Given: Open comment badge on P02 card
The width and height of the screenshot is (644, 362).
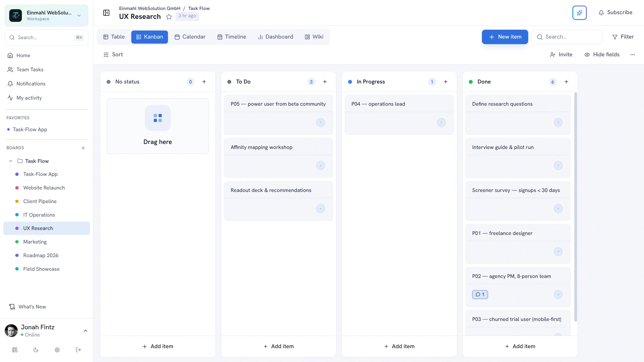Looking at the screenshot, I should coord(480,294).
